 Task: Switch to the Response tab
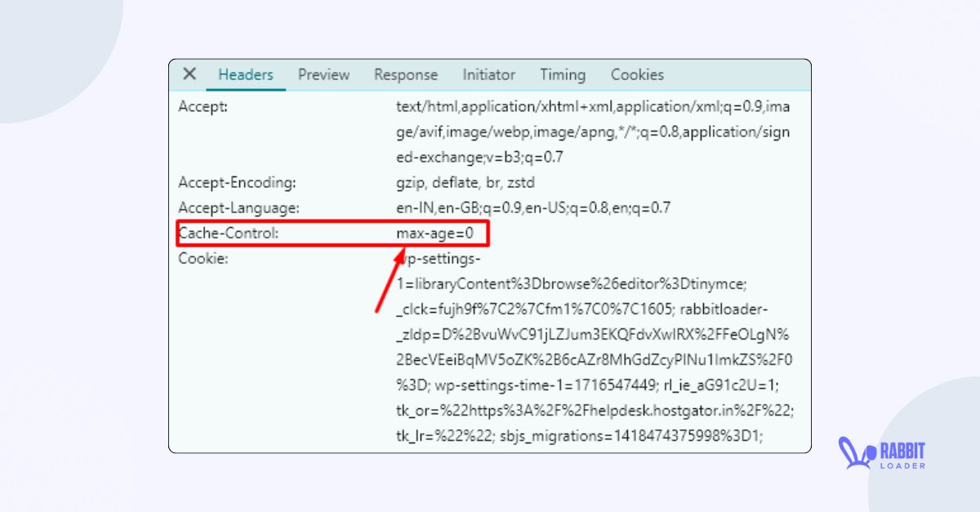(405, 73)
